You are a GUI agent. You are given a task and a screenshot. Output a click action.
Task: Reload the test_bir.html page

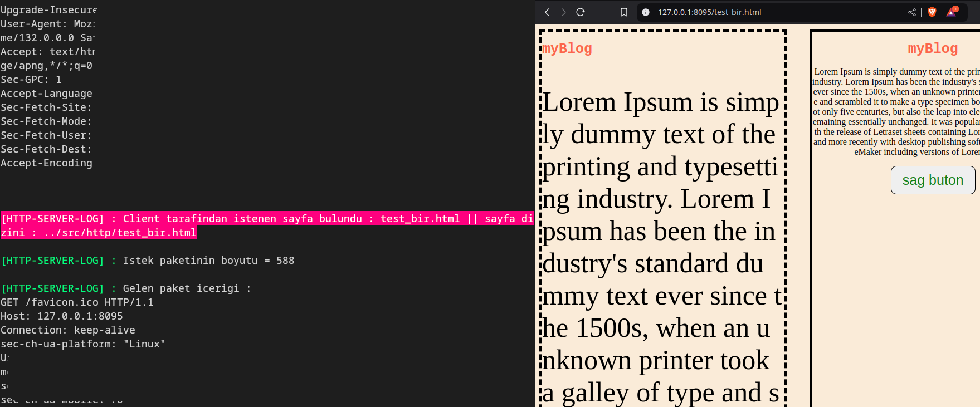pyautogui.click(x=581, y=12)
